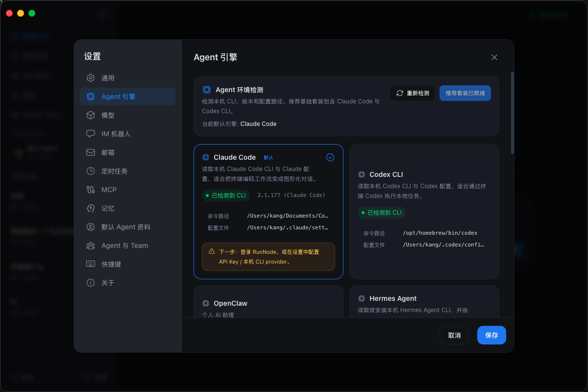Open the 邮箱 settings section
This screenshot has height=392, width=588.
127,152
